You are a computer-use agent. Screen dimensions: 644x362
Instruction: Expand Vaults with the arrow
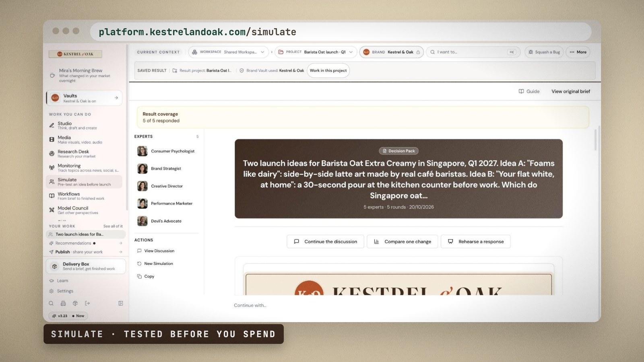[116, 98]
